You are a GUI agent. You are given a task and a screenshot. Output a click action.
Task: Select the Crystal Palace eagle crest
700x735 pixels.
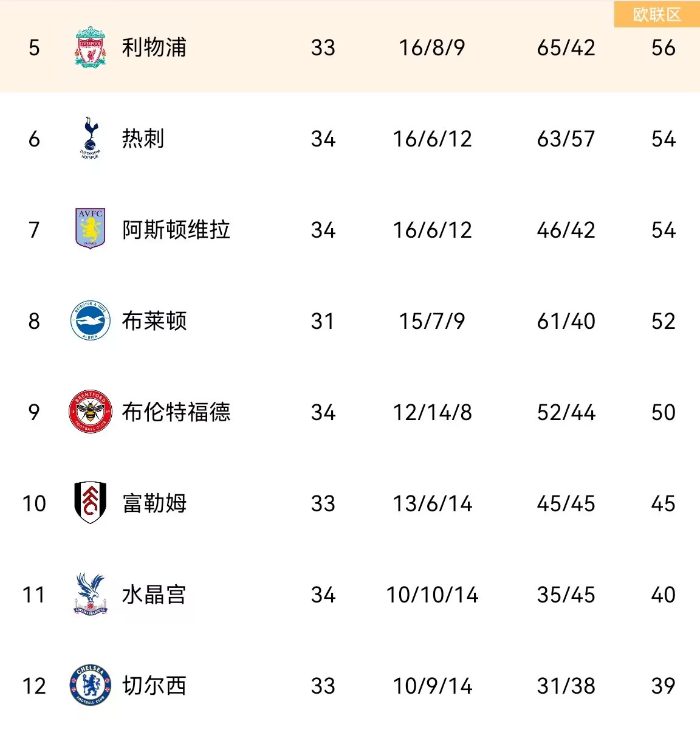pos(90,594)
